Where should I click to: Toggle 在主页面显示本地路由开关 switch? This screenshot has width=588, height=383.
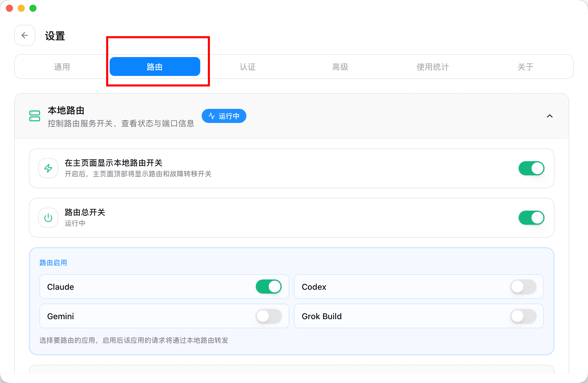click(x=531, y=168)
